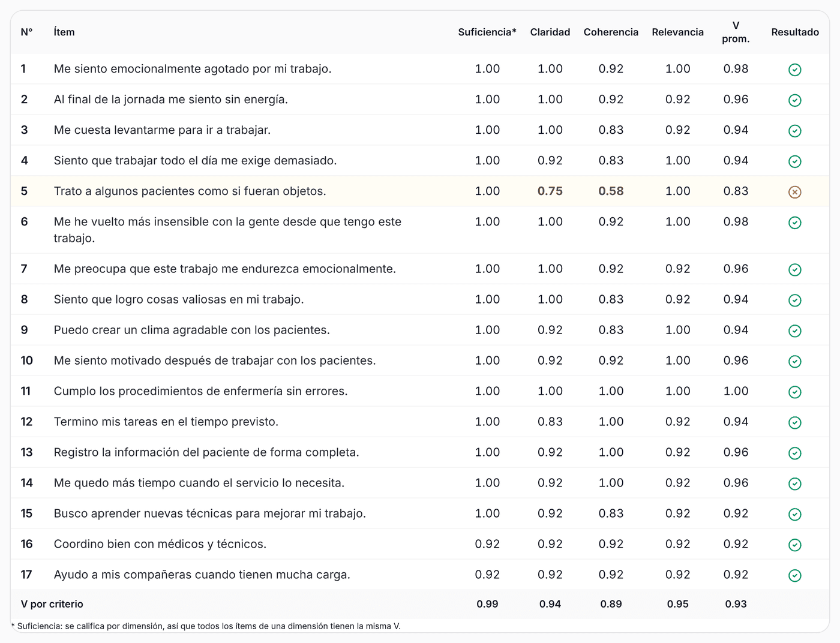Click the Coherencia column header
The image size is (840, 643).
point(611,32)
